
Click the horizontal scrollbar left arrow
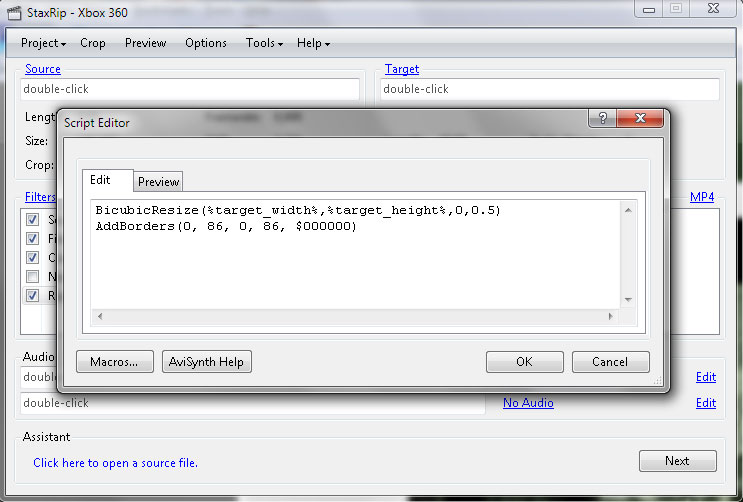click(x=100, y=316)
